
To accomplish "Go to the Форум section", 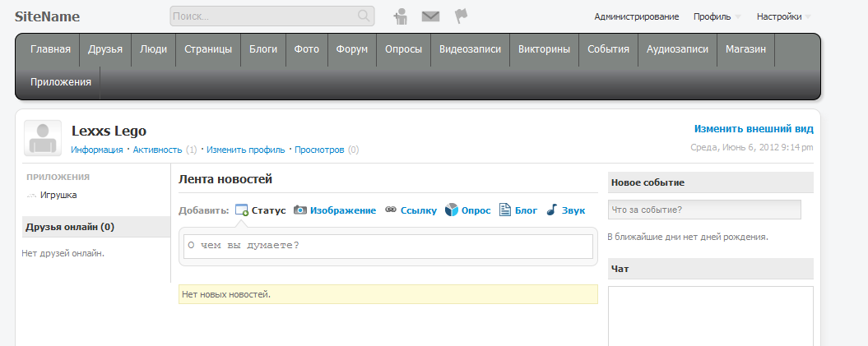I will [x=352, y=49].
